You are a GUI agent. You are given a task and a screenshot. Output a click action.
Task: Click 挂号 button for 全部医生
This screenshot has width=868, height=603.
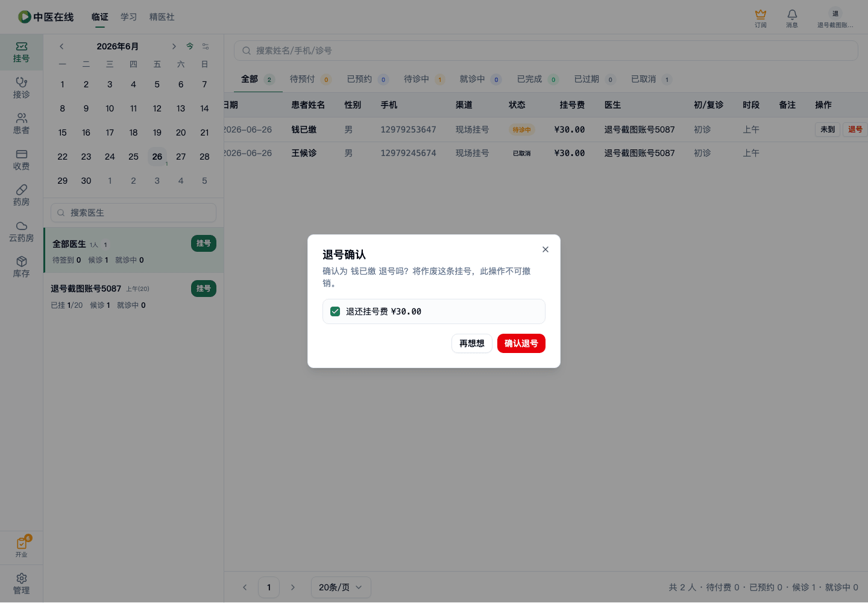[x=204, y=243]
